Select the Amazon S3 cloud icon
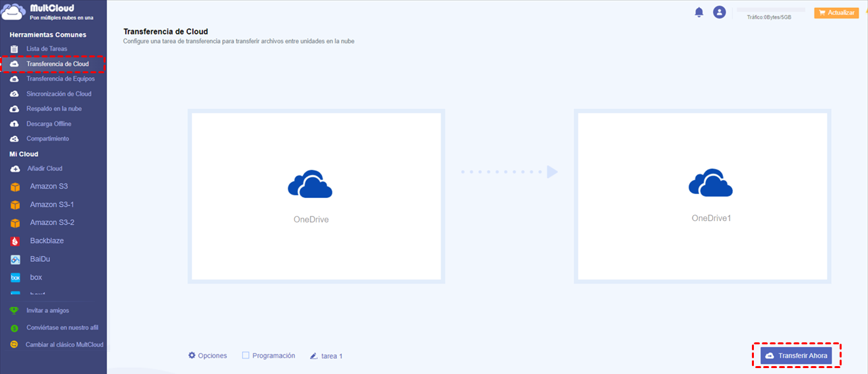Image resolution: width=868 pixels, height=374 pixels. point(15,187)
